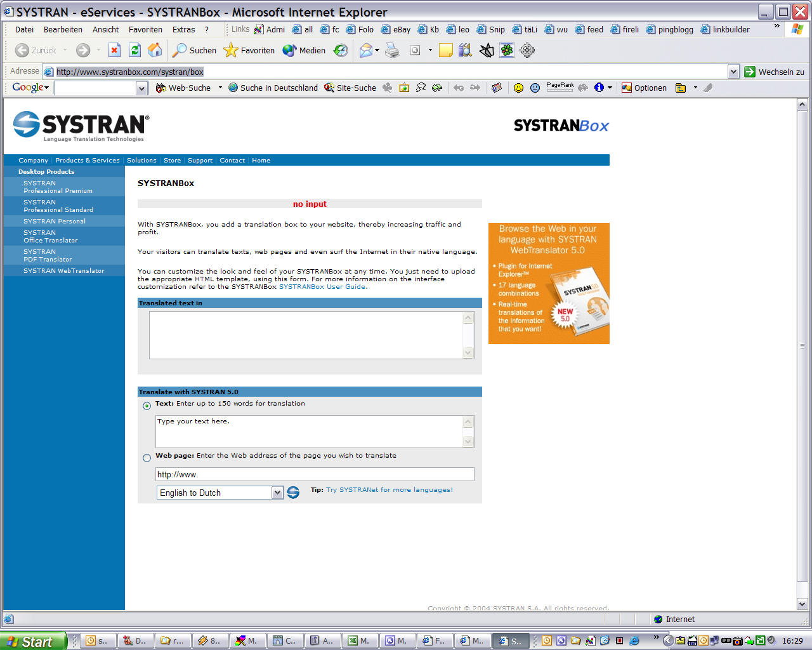
Task: Open the SYSTRANBox User Guide link
Action: [322, 287]
